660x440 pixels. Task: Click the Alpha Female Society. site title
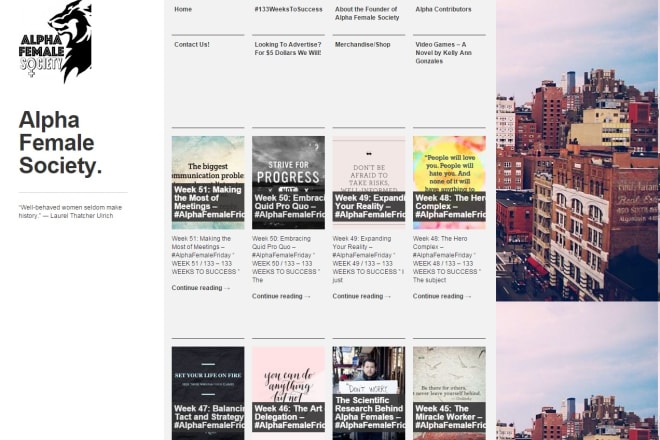[x=60, y=142]
